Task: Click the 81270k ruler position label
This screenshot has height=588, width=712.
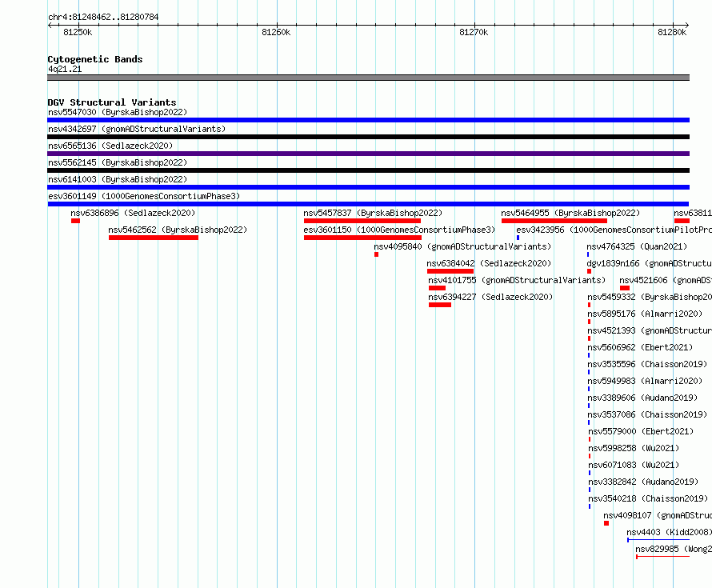Action: 474,32
